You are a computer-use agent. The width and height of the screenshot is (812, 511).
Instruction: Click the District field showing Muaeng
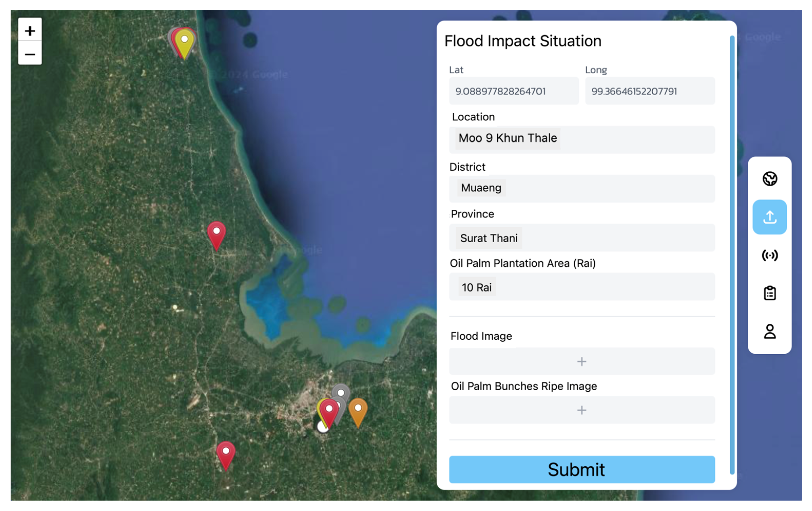point(581,188)
